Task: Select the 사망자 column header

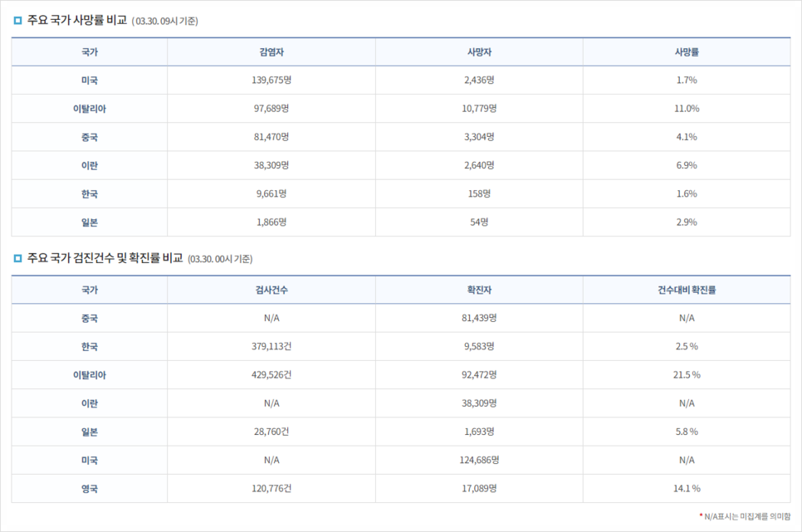Action: point(479,52)
